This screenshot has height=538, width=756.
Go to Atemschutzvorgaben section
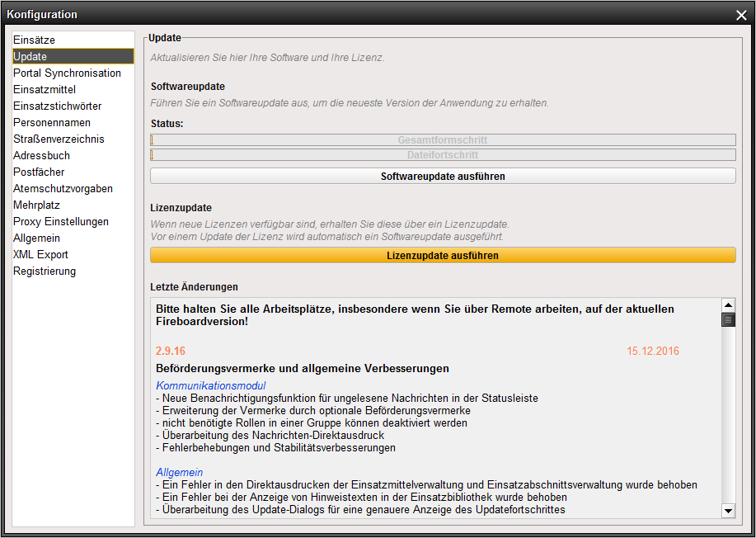coord(63,188)
